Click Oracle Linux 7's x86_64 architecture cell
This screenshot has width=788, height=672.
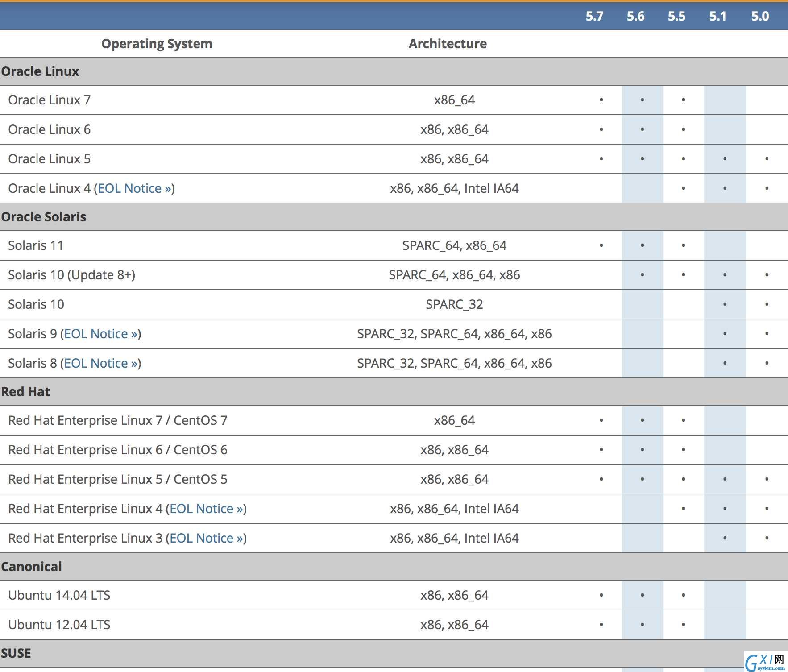[x=454, y=100]
